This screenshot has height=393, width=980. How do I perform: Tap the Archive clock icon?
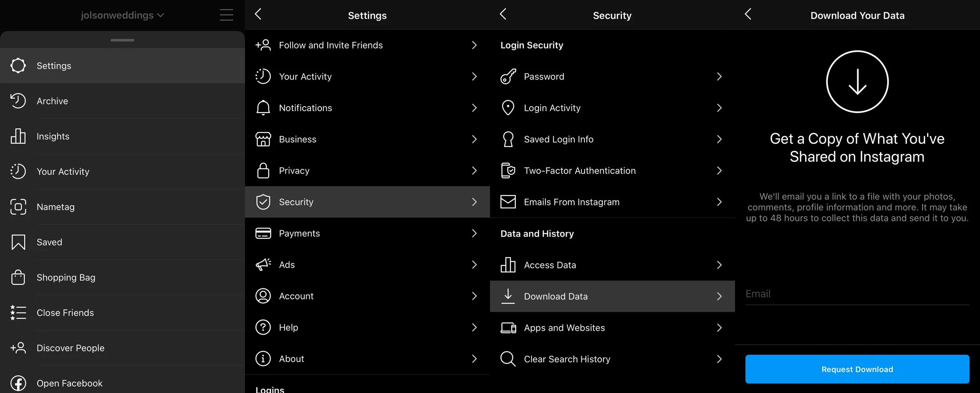18,101
